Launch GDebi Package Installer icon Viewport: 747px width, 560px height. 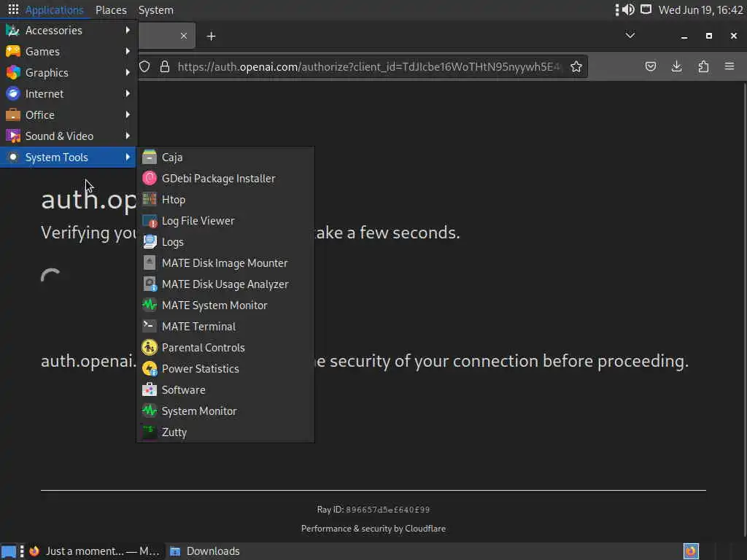click(149, 178)
